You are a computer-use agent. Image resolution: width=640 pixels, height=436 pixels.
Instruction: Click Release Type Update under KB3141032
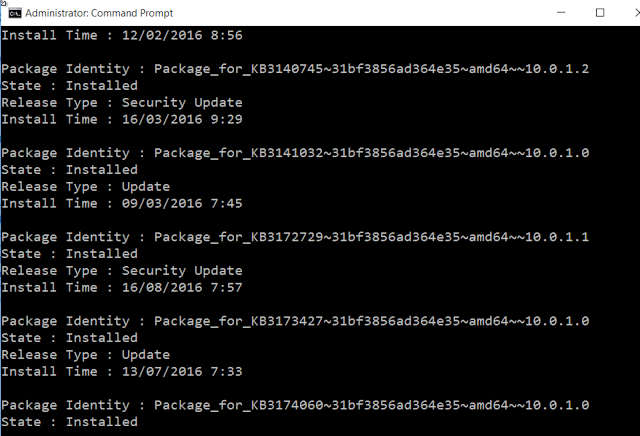pyautogui.click(x=86, y=187)
